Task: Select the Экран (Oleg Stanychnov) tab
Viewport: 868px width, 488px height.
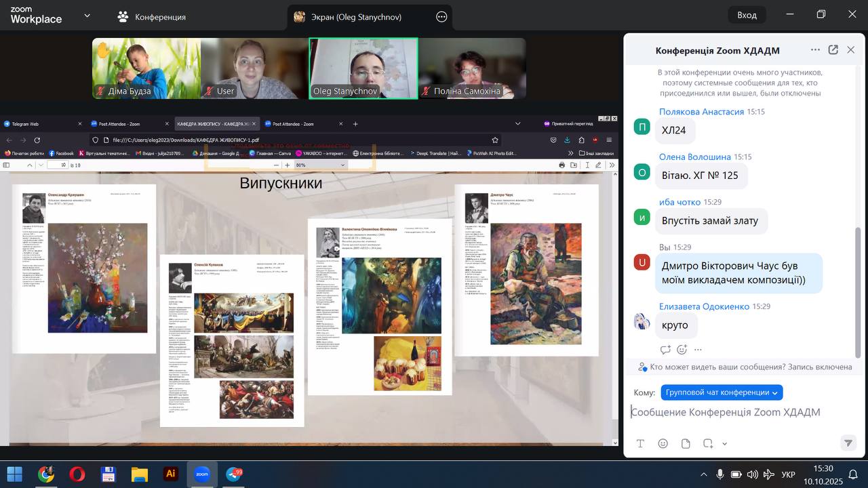Action: (x=349, y=17)
